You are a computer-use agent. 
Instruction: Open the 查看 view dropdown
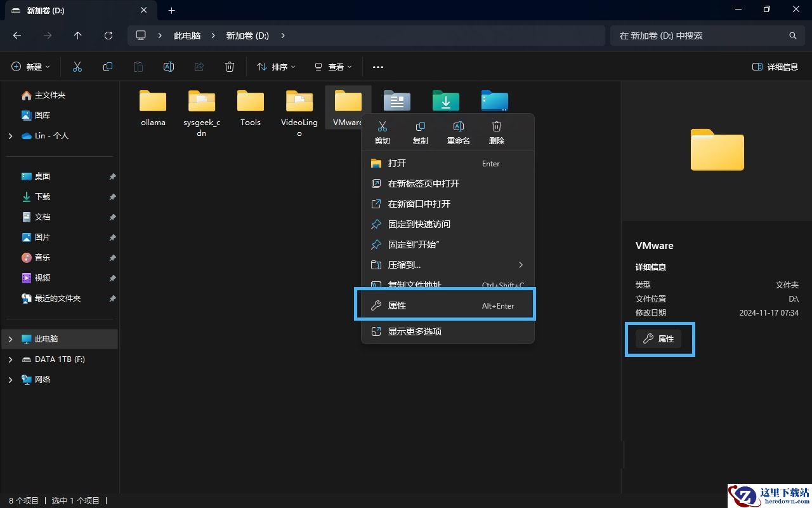[x=333, y=67]
